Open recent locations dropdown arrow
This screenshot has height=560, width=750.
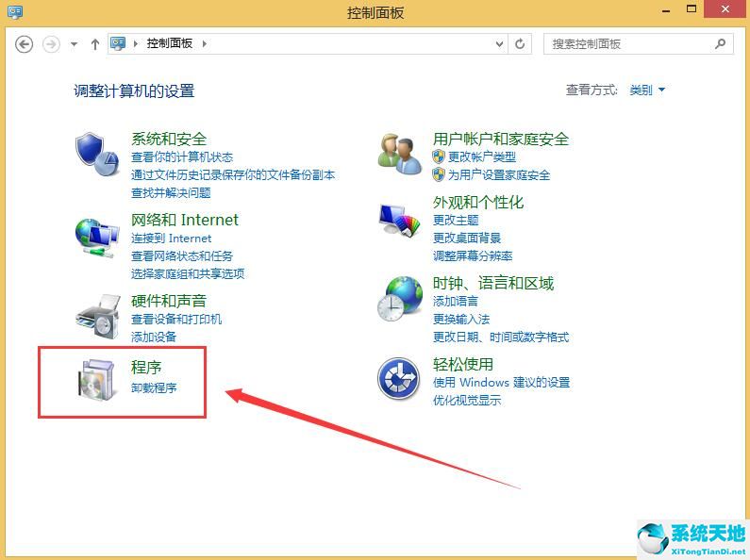pos(74,44)
